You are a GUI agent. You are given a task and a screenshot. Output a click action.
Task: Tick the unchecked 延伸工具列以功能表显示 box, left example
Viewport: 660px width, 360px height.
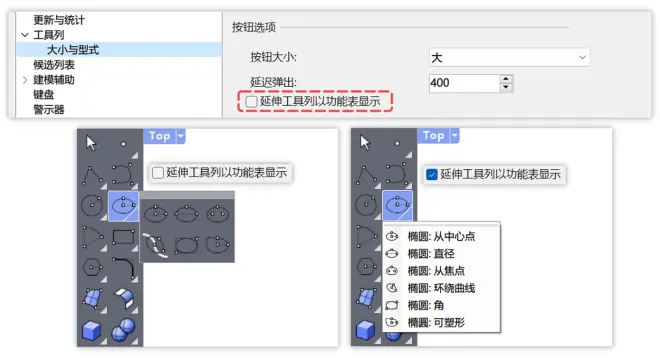[158, 173]
